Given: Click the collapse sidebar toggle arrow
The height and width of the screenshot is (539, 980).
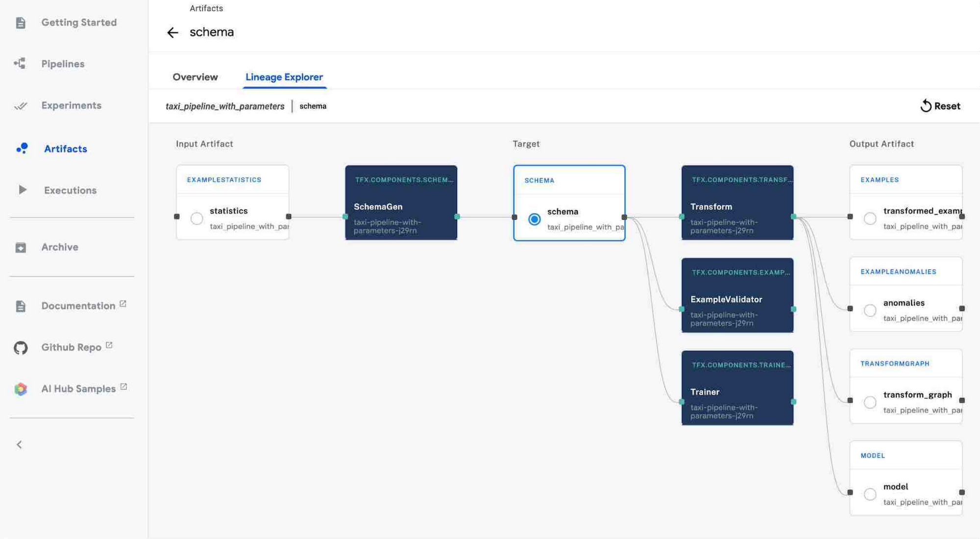Looking at the screenshot, I should pyautogui.click(x=19, y=445).
